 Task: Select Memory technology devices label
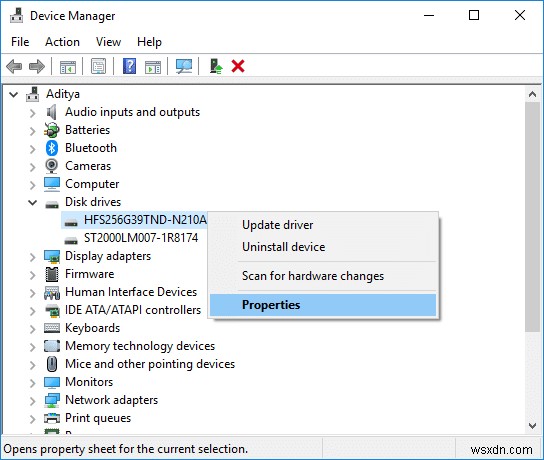140,346
